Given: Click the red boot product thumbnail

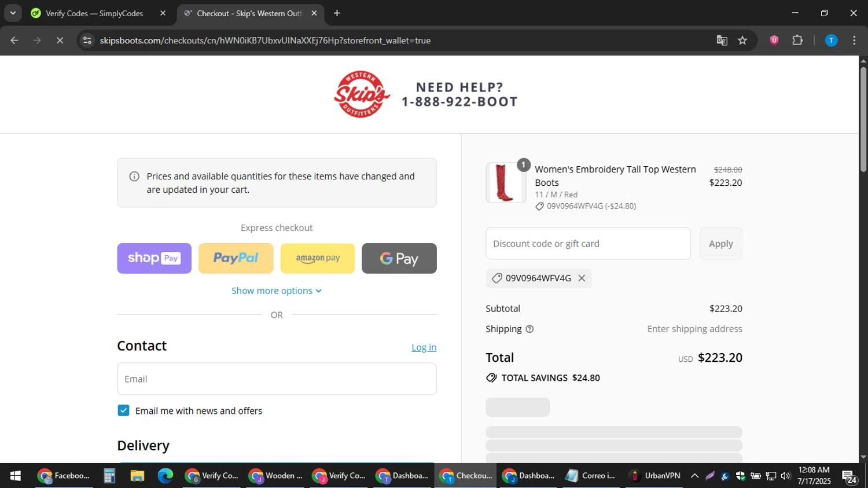Looking at the screenshot, I should [506, 183].
